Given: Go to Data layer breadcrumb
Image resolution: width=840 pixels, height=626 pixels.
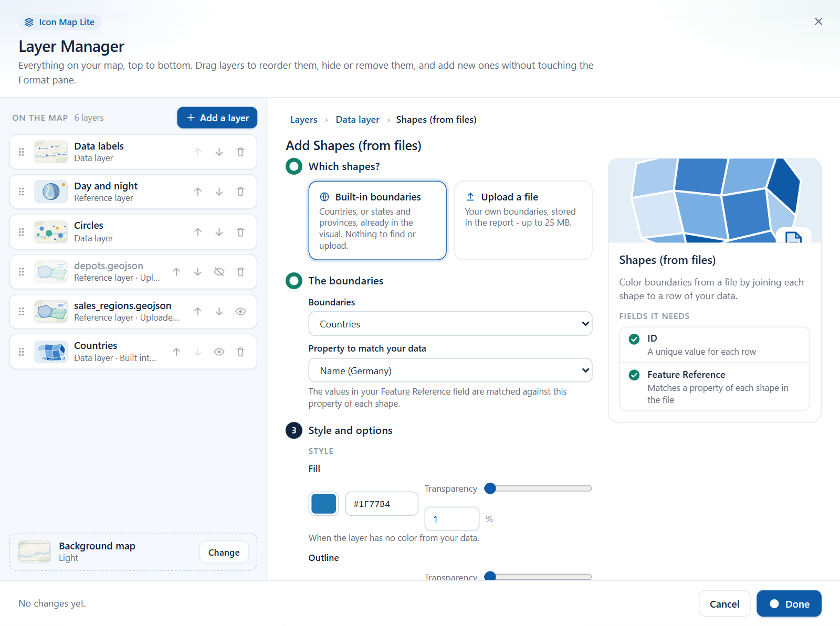Looking at the screenshot, I should click(x=358, y=120).
